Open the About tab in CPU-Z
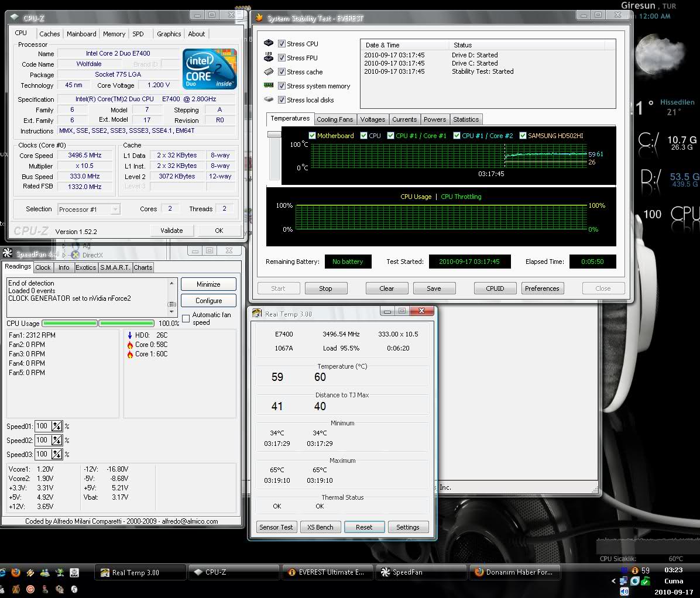The image size is (700, 598). (x=197, y=34)
